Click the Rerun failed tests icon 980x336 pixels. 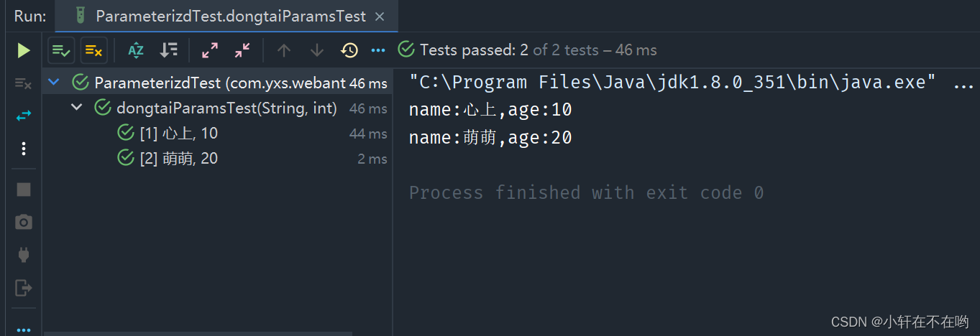pyautogui.click(x=24, y=84)
